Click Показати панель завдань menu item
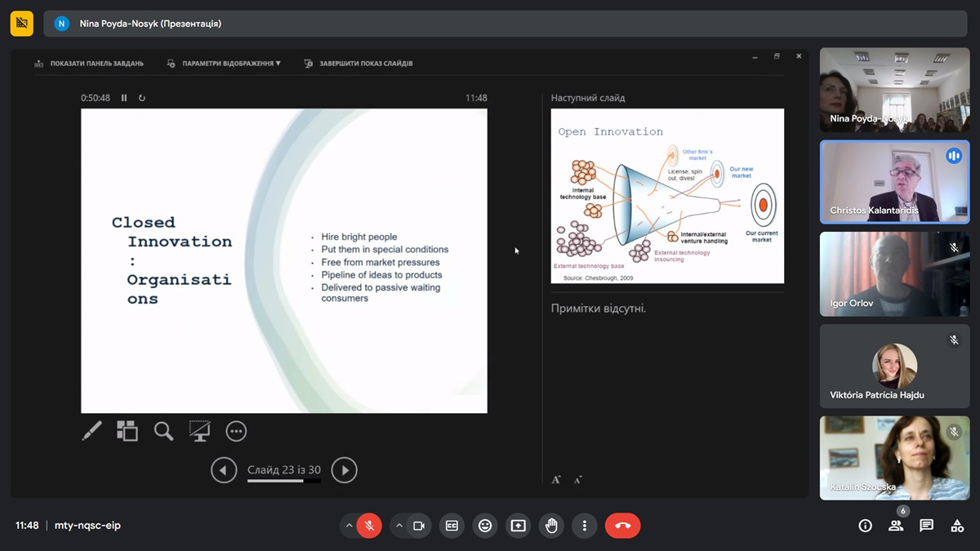 pos(90,63)
